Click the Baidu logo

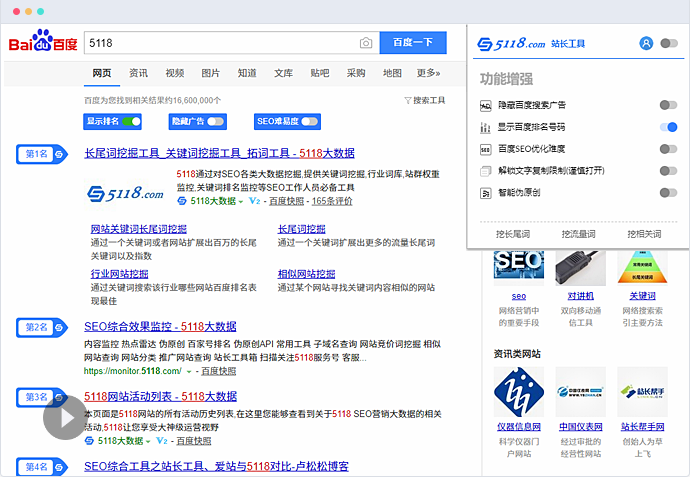pos(43,41)
